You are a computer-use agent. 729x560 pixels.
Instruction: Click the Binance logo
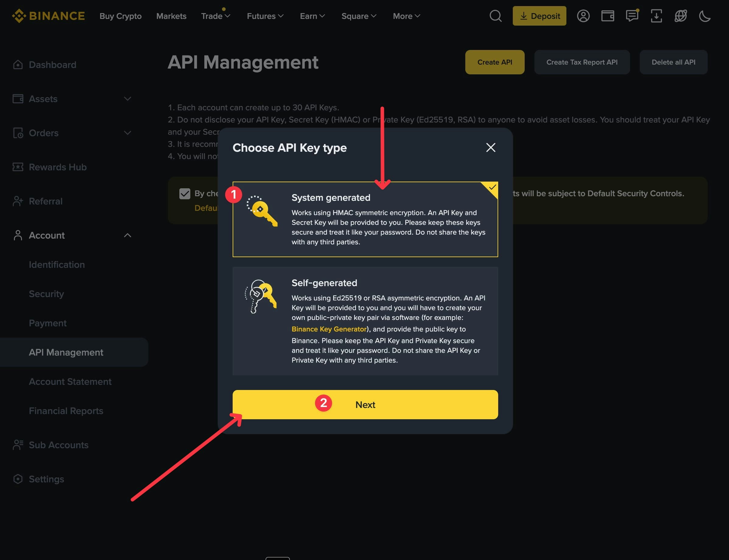pos(49,16)
